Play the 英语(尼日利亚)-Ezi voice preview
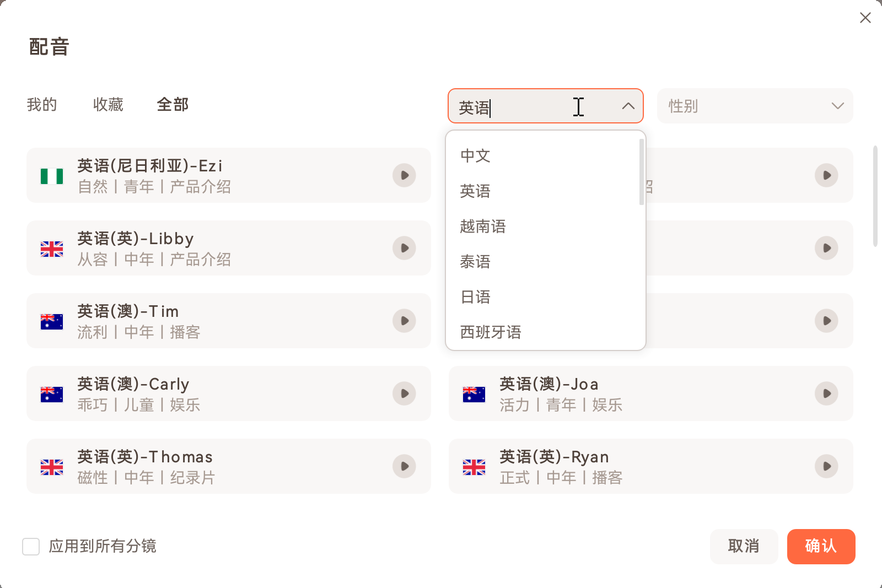The image size is (882, 588). [405, 175]
